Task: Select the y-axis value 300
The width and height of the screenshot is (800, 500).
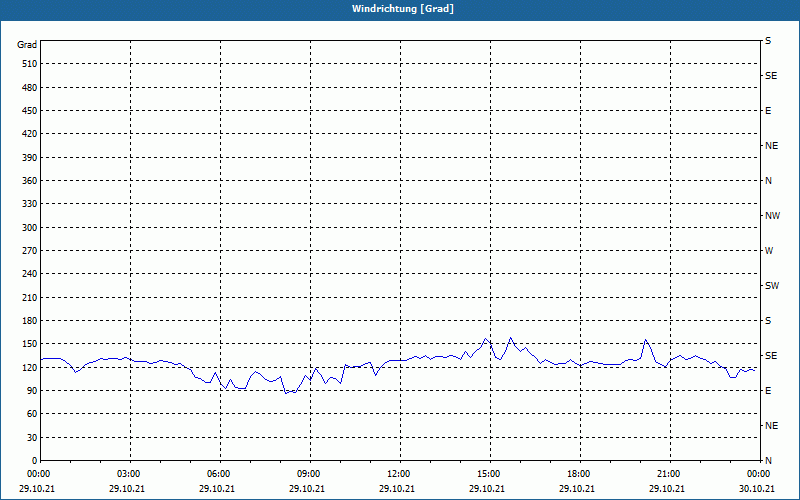Action: tap(29, 228)
